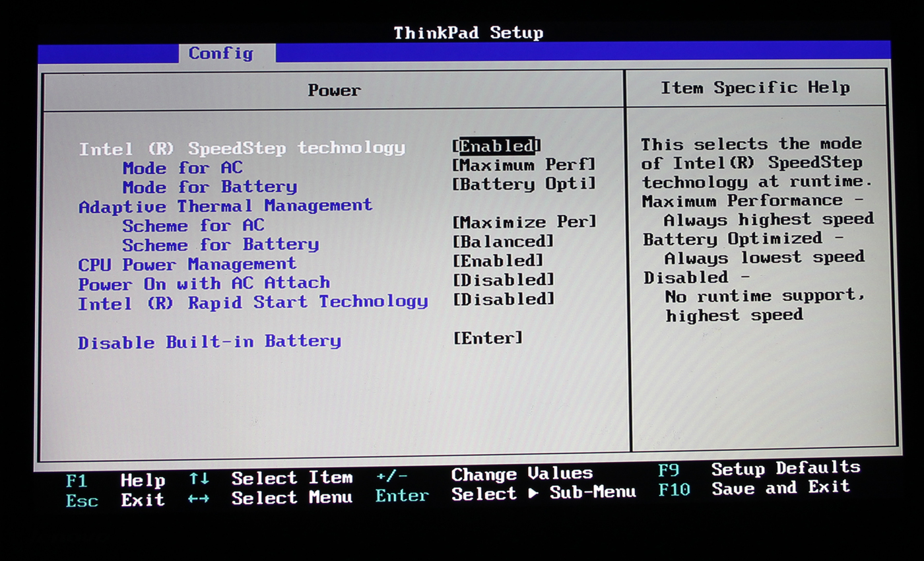Screen dimensions: 924x561
Task: Open the Balanced scheme value
Action: (504, 242)
